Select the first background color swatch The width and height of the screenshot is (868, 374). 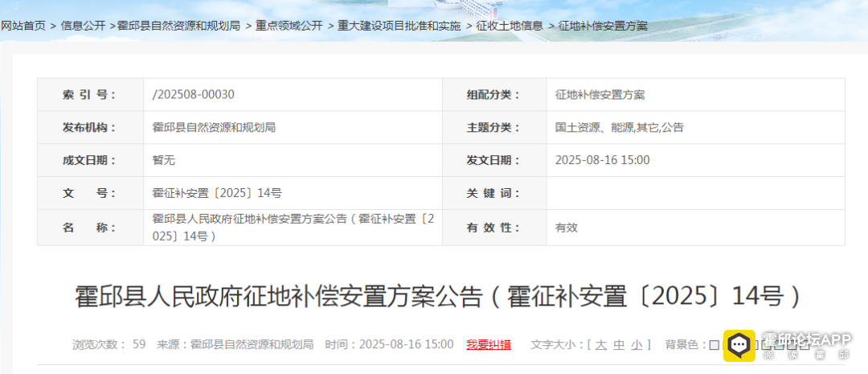713,345
